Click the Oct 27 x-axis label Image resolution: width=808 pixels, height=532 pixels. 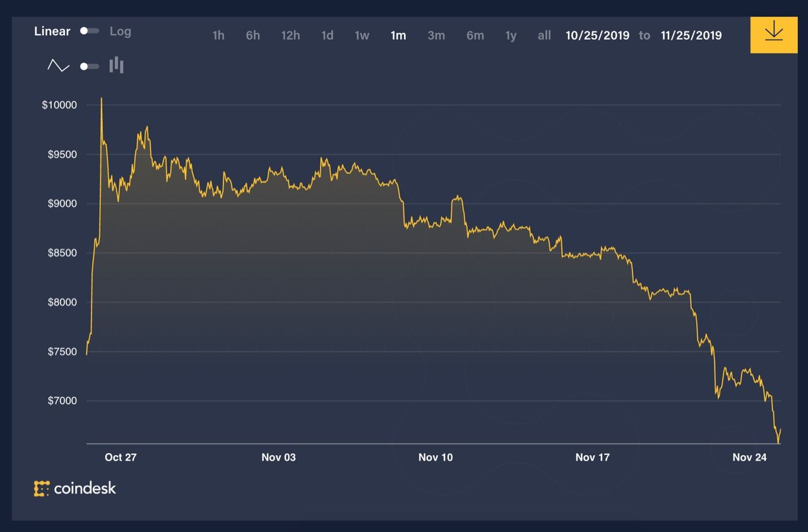click(x=121, y=458)
